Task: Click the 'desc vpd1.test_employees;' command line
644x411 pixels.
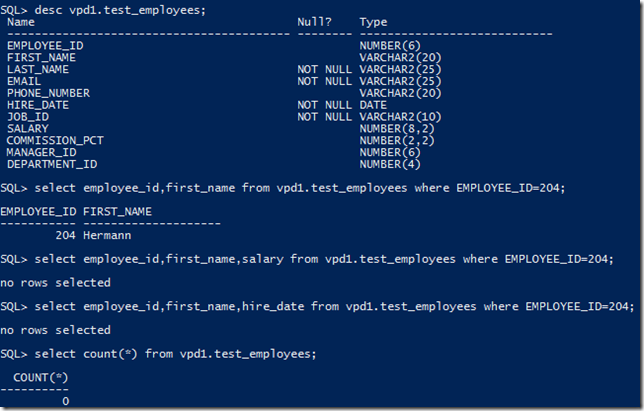Action: [103, 10]
